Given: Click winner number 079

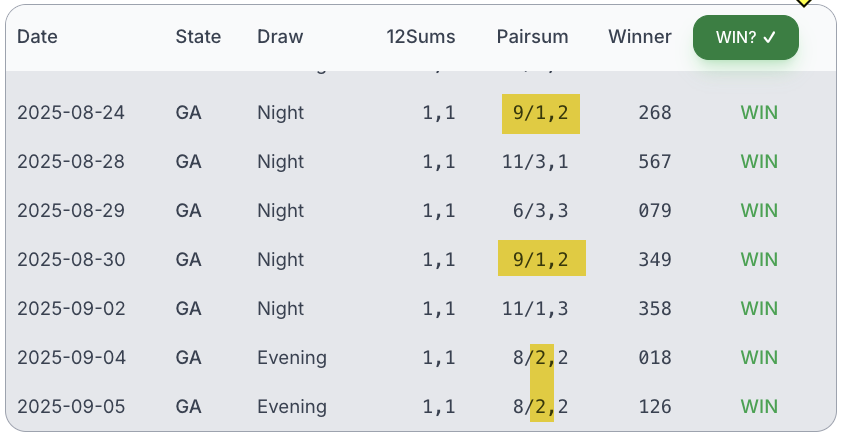Looking at the screenshot, I should tap(655, 211).
